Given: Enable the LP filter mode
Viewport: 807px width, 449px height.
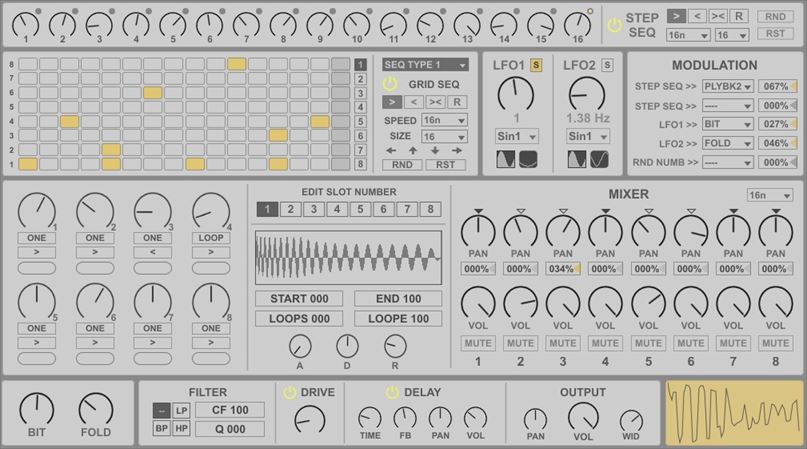Looking at the screenshot, I should coord(181,410).
